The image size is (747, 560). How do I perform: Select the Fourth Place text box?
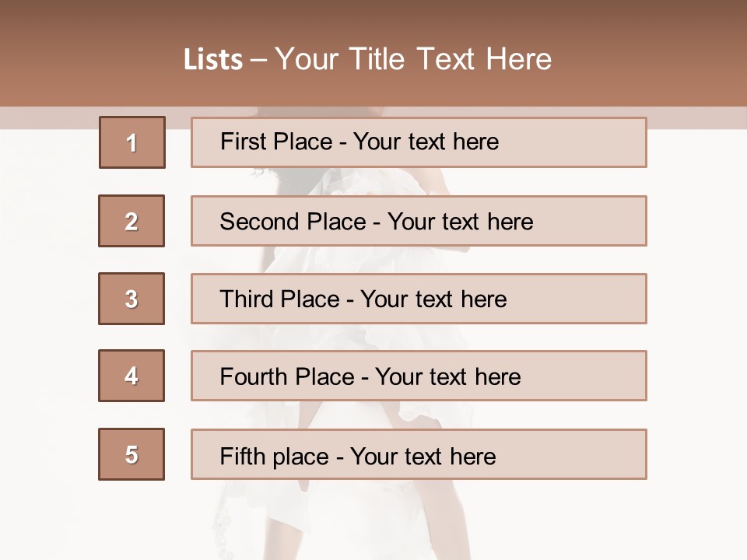[x=419, y=376]
